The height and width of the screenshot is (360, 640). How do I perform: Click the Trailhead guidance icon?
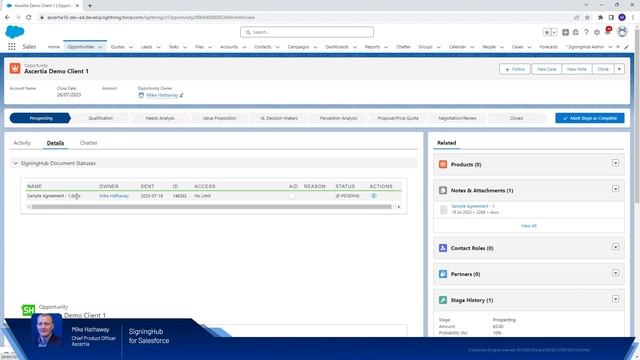coord(576,32)
